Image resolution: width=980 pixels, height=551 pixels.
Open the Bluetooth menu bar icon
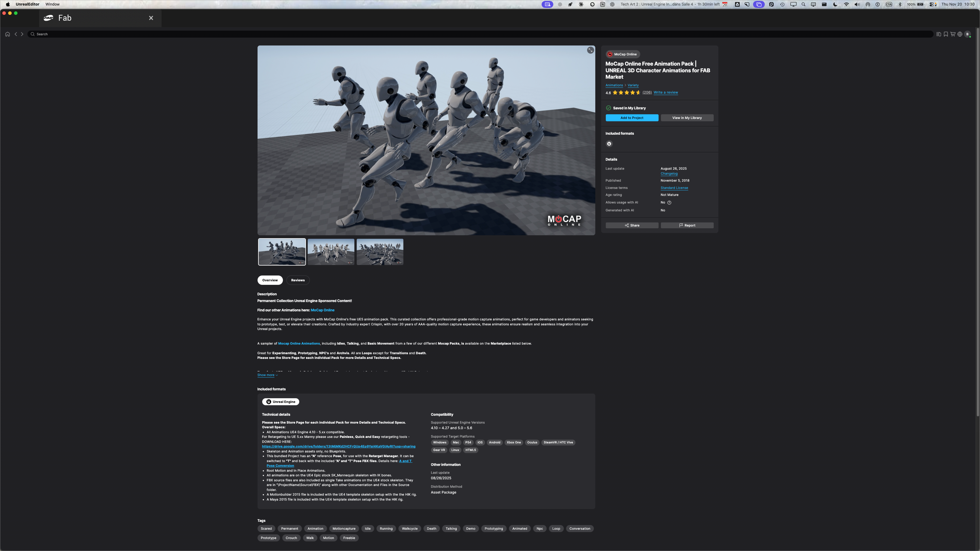coord(900,4)
